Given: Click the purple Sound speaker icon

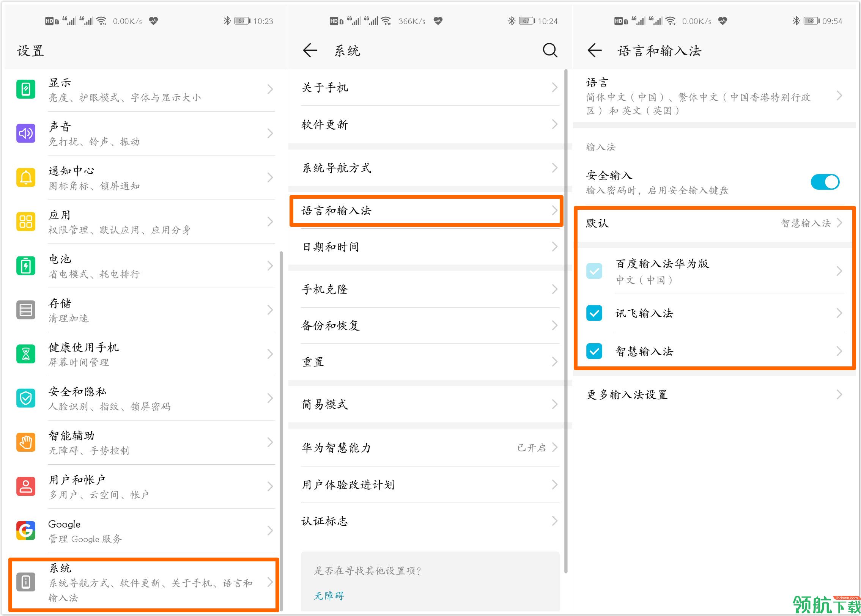Looking at the screenshot, I should (x=26, y=134).
